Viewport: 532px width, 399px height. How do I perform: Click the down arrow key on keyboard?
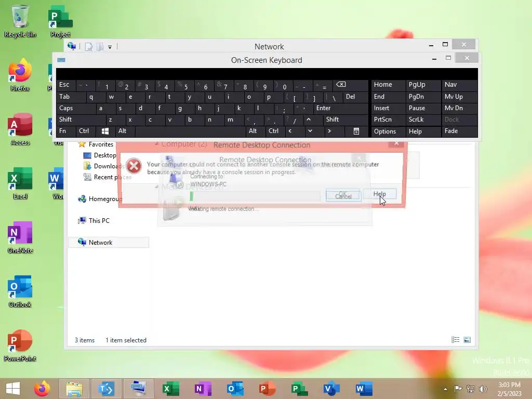[x=314, y=131]
